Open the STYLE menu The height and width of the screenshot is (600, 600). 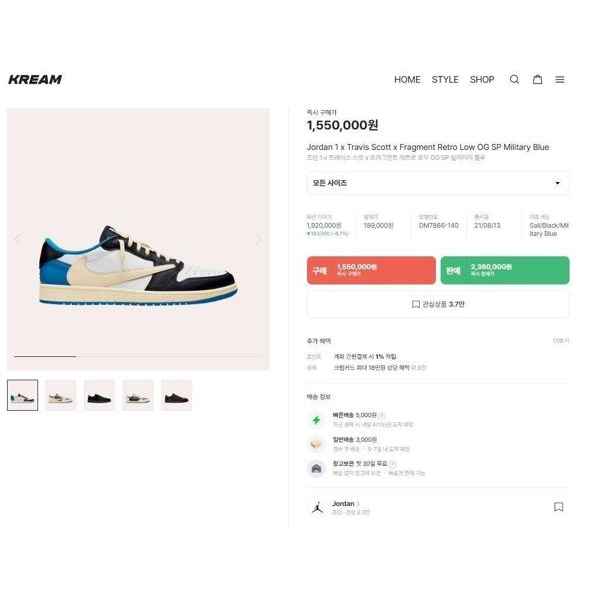tap(445, 80)
